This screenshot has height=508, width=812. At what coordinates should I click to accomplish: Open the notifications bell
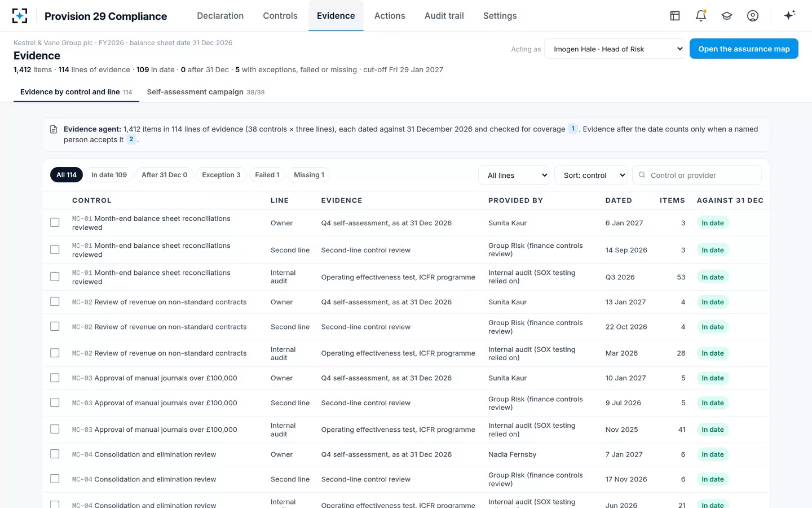701,16
